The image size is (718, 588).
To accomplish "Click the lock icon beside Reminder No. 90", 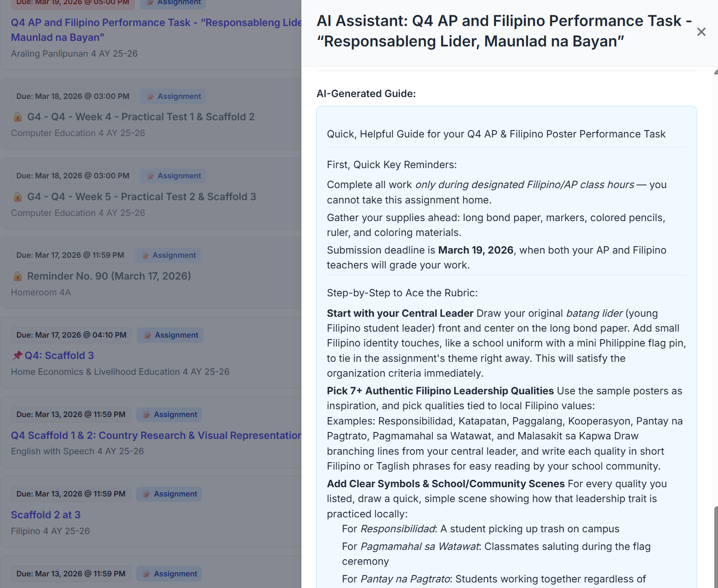I will 18,276.
